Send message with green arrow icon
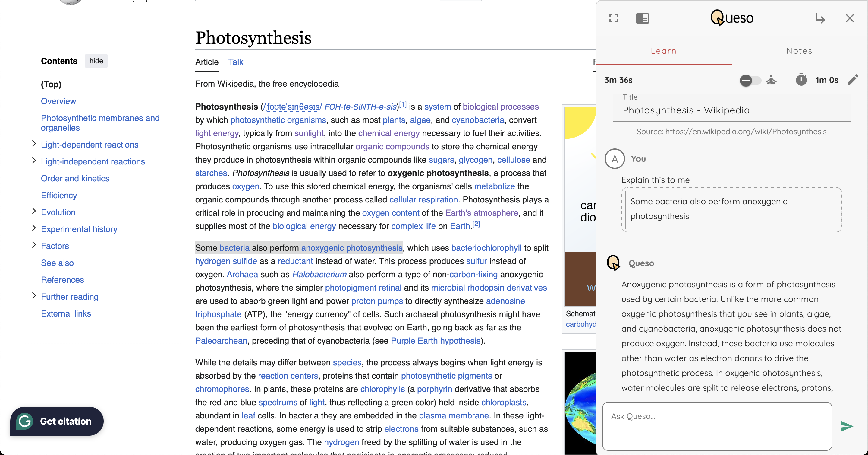Screen dimensions: 868x455 click(846, 426)
